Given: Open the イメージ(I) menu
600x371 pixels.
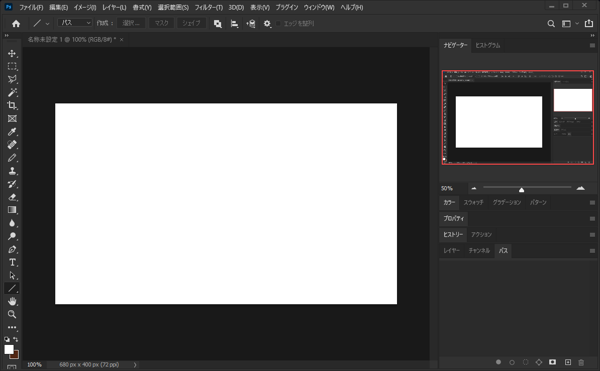Looking at the screenshot, I should (85, 7).
